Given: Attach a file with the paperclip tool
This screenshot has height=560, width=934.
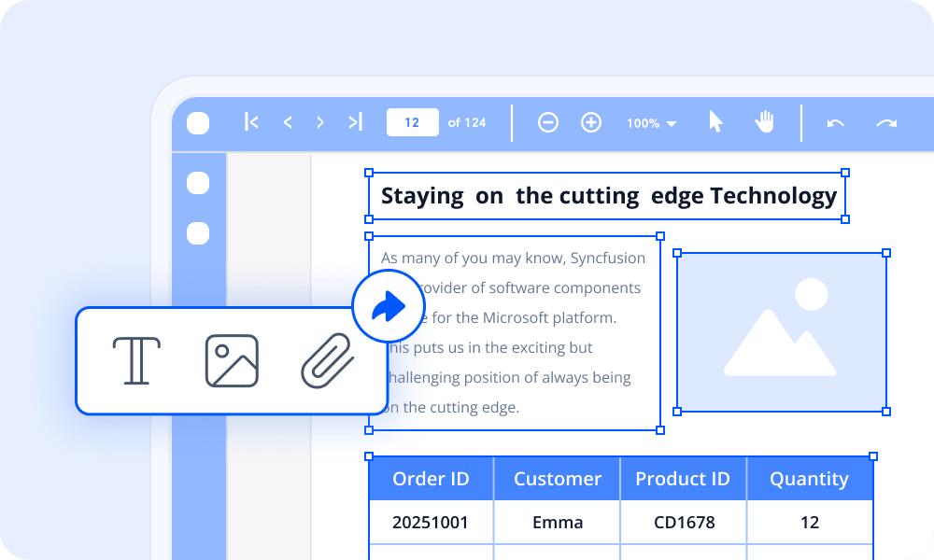Looking at the screenshot, I should [x=325, y=361].
